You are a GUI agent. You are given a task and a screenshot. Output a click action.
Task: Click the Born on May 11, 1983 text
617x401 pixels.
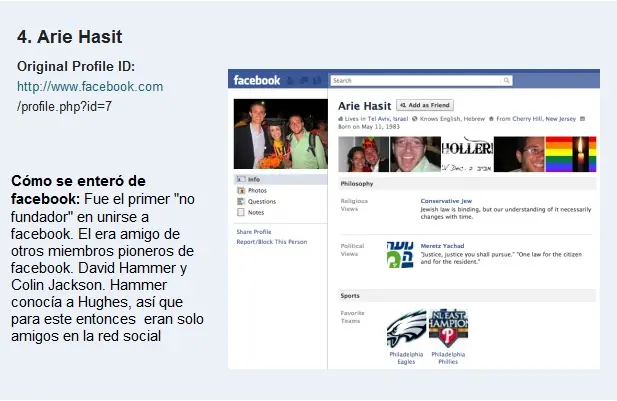click(369, 127)
